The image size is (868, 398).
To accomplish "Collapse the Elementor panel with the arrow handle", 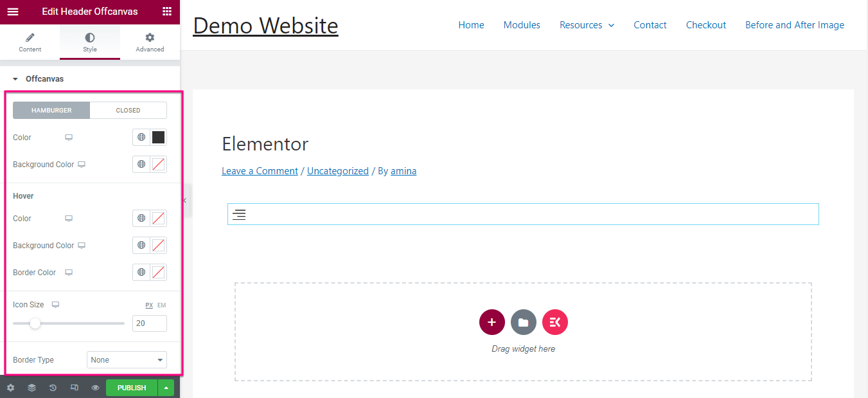I will point(184,201).
